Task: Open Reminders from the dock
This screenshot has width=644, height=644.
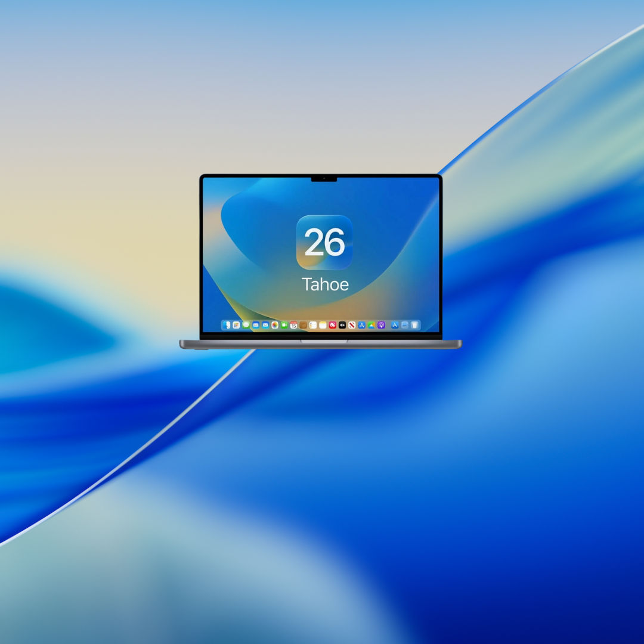Action: pyautogui.click(x=313, y=325)
